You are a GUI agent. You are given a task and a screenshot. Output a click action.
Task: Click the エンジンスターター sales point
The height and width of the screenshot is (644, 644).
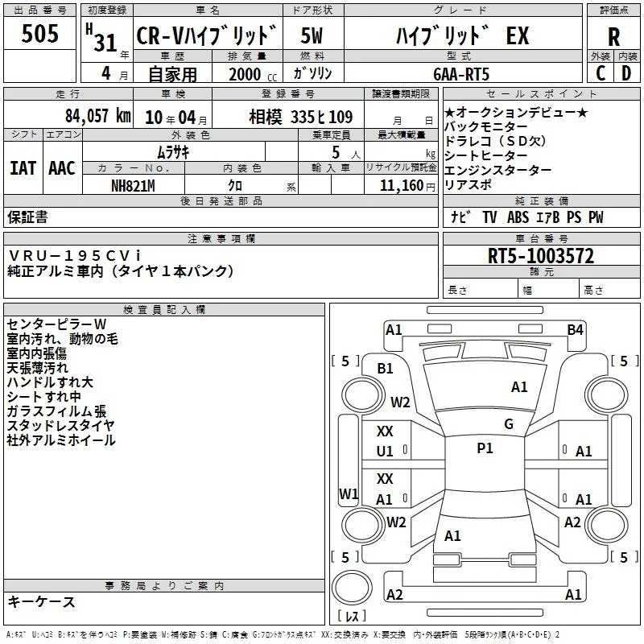pos(497,170)
